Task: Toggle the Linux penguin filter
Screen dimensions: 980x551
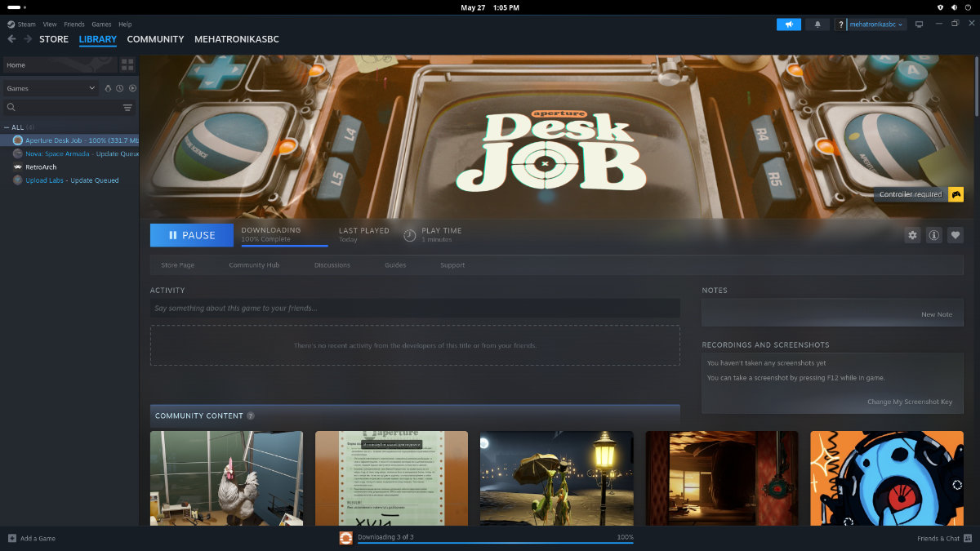Action: (107, 87)
